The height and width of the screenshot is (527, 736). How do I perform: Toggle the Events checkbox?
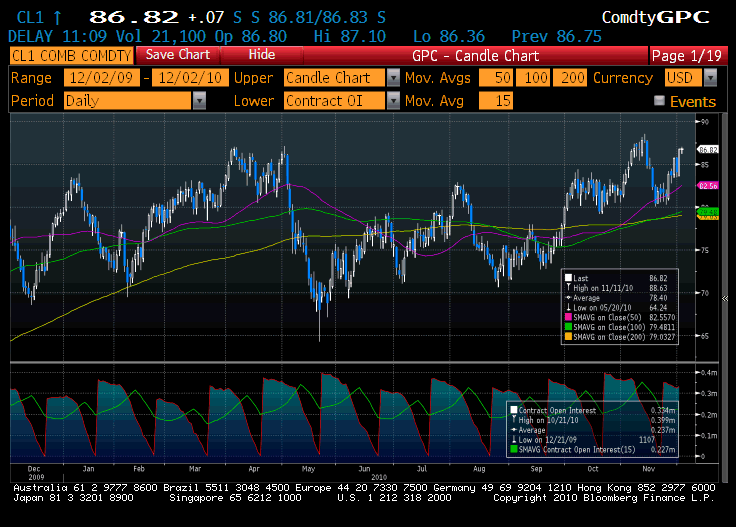click(x=659, y=101)
